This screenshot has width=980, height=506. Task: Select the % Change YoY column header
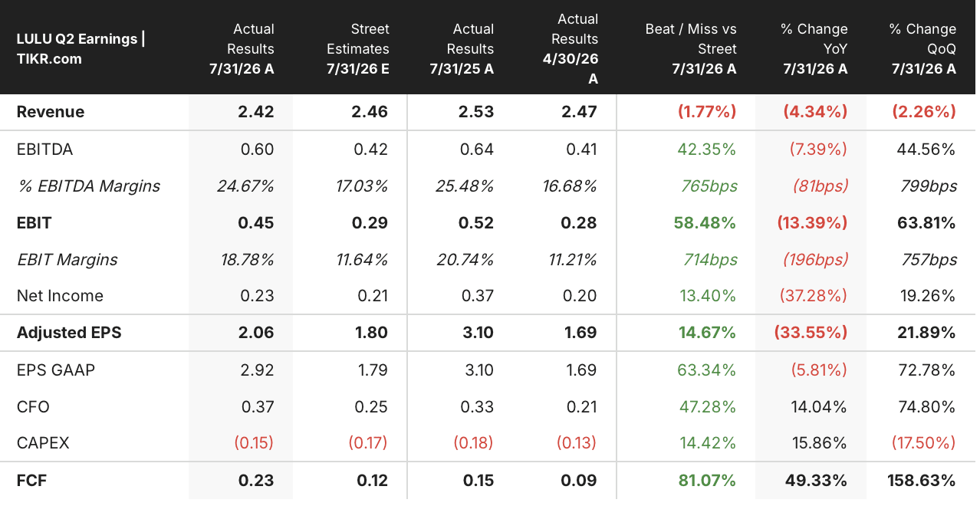814,48
